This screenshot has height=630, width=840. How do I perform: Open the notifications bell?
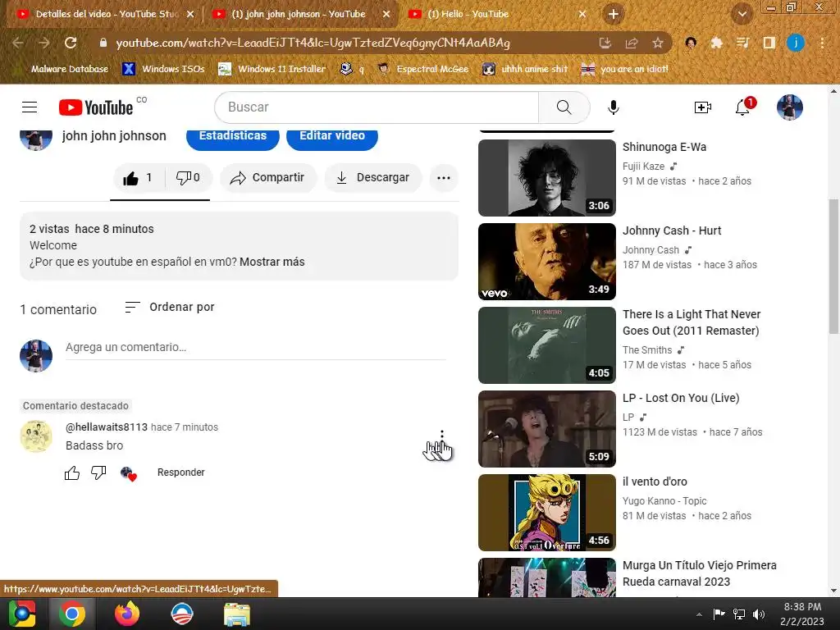click(x=742, y=107)
